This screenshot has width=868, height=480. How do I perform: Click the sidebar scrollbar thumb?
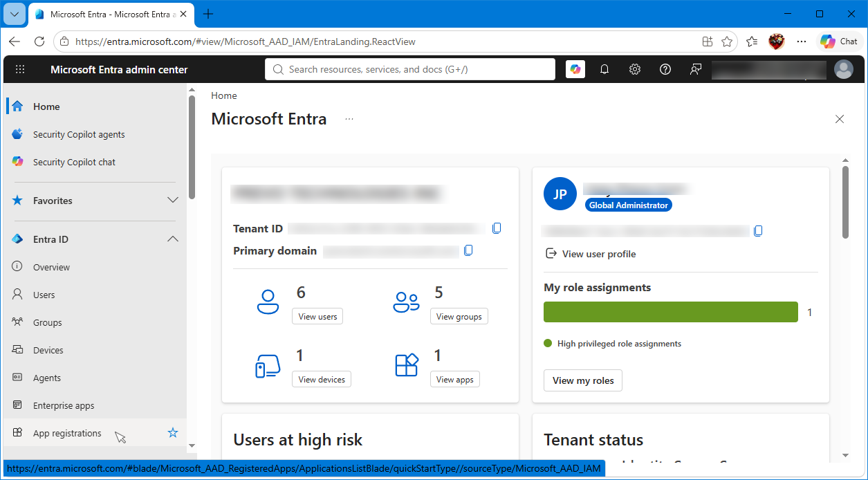(x=192, y=147)
